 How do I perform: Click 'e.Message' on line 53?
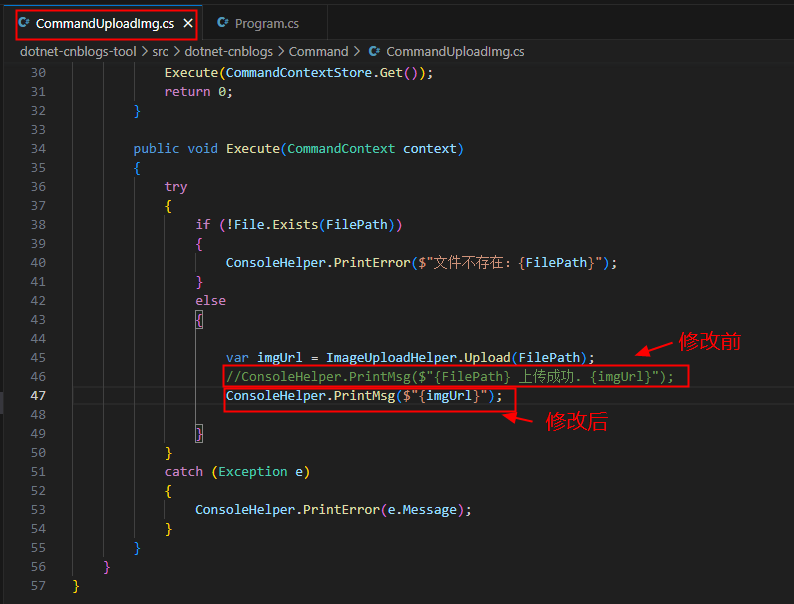point(422,509)
